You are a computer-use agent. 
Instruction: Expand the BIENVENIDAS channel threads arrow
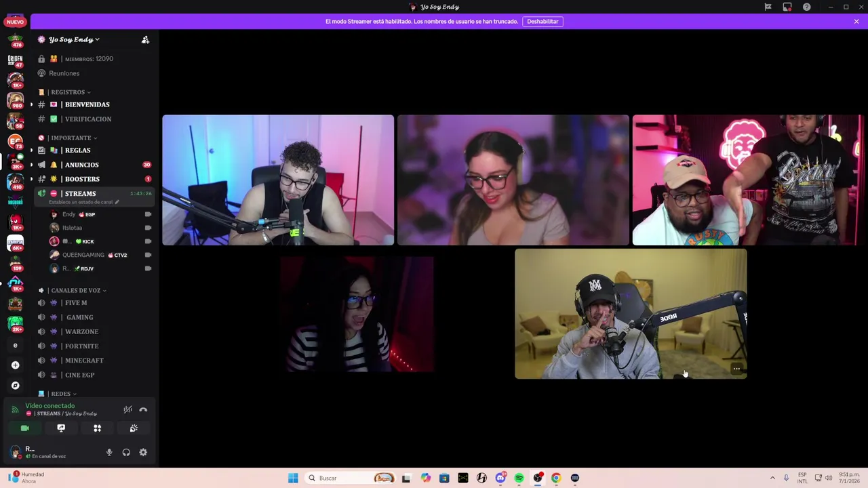[x=31, y=105]
